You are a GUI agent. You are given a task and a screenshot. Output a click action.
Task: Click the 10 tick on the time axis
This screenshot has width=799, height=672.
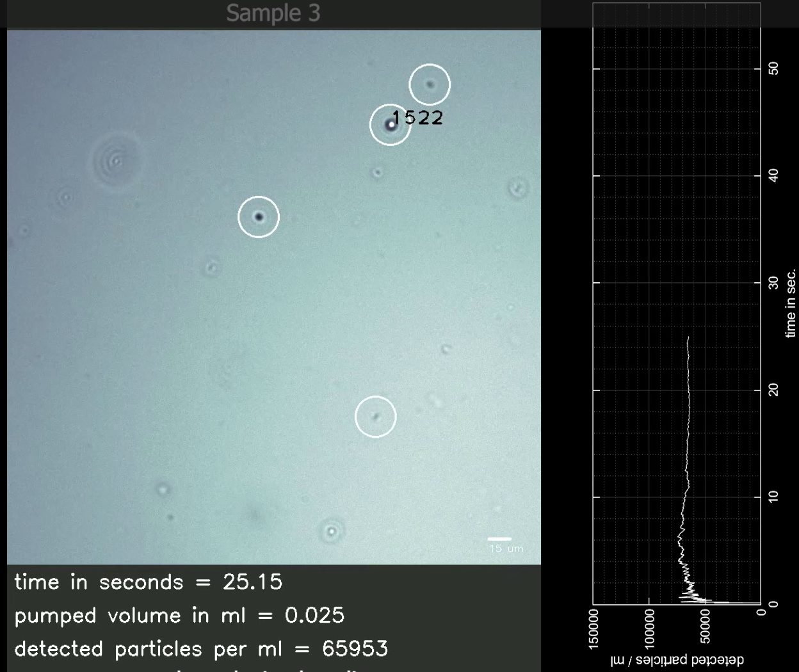pos(773,497)
